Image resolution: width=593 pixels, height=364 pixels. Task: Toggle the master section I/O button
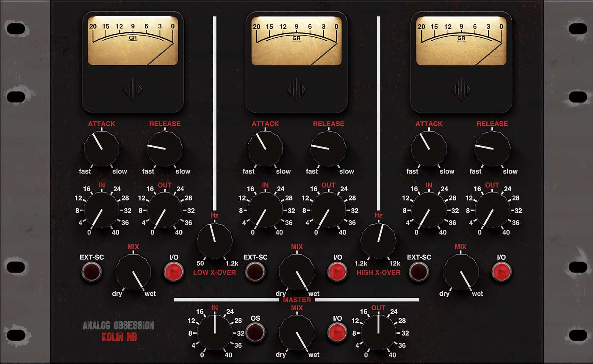pyautogui.click(x=338, y=332)
